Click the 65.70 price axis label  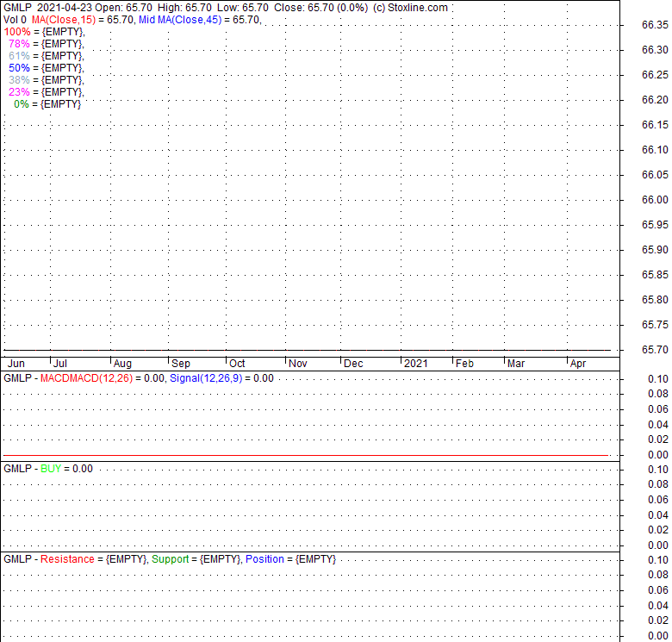(655, 349)
